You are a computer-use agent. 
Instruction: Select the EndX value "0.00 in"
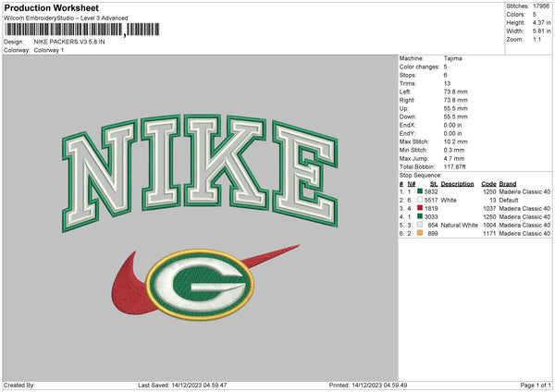452,125
